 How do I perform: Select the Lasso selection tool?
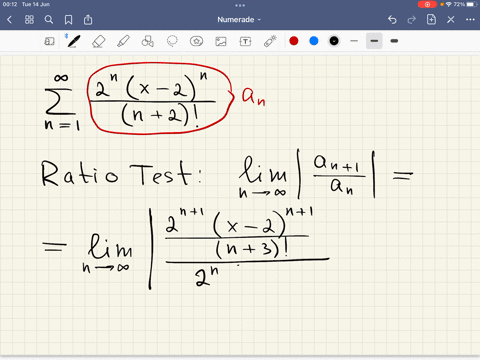[x=172, y=41]
